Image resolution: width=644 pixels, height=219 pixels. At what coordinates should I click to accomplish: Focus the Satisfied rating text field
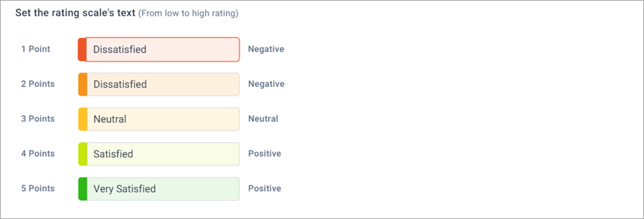tap(163, 154)
